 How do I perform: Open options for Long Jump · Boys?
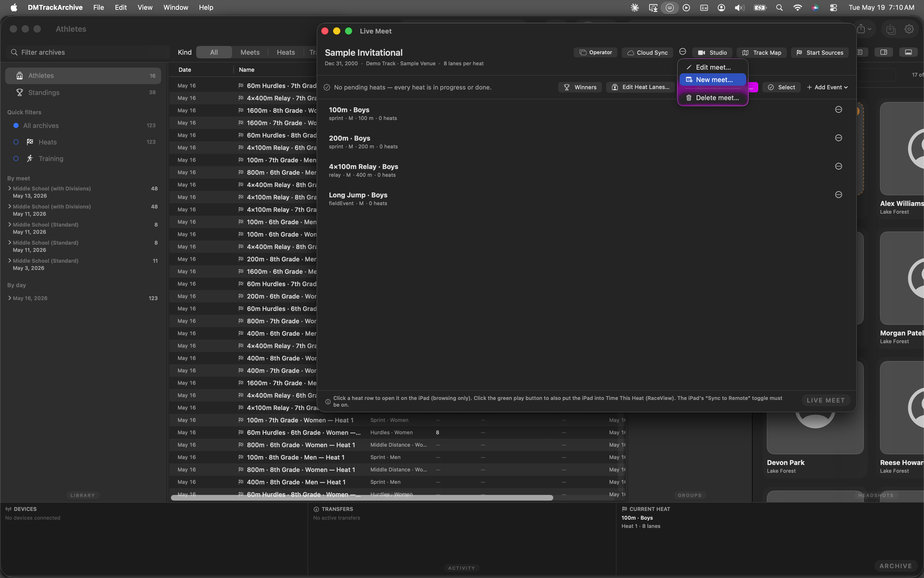[838, 195]
